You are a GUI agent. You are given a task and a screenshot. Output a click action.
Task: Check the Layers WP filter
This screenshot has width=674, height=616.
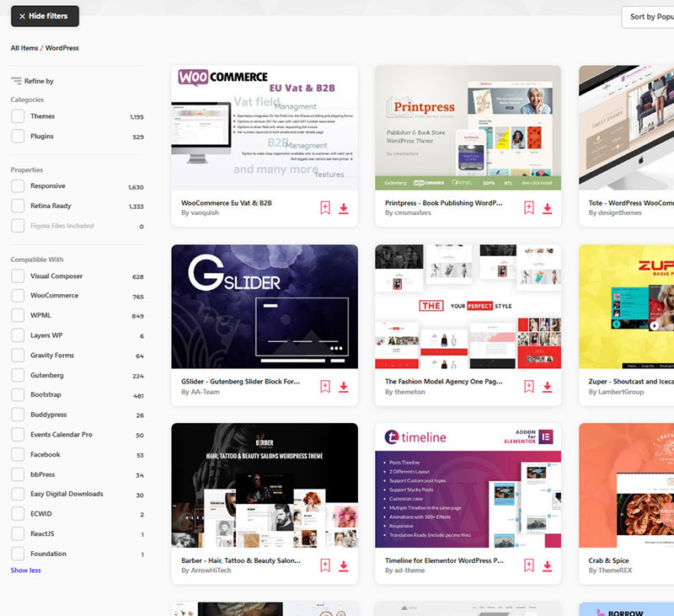18,335
